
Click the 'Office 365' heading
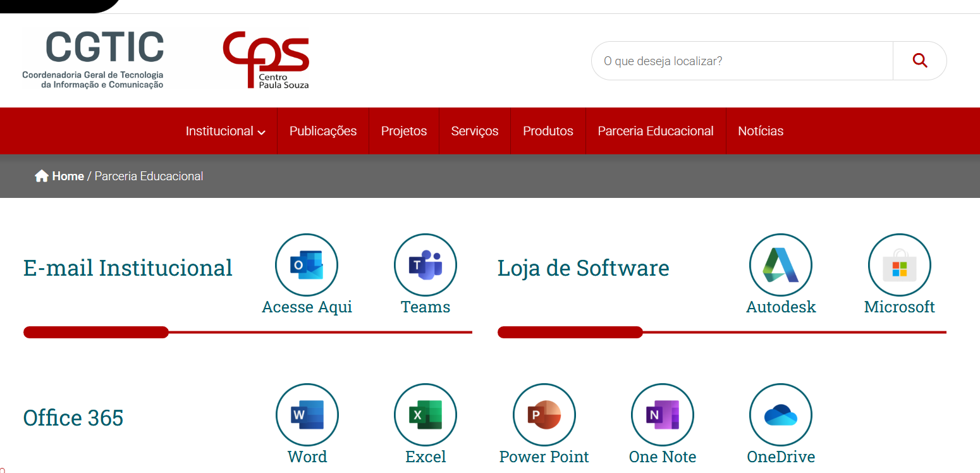tap(73, 418)
